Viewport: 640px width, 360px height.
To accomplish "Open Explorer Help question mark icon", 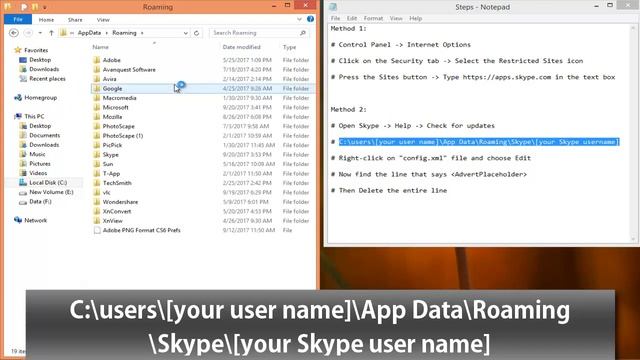I will [310, 19].
